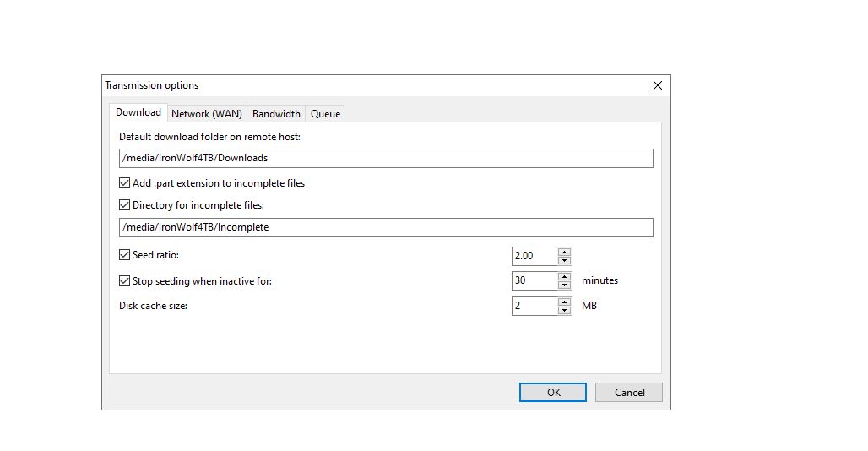Screen dimensions: 868x451
Task: Click the 'Transmission options' window title
Action: pos(152,85)
